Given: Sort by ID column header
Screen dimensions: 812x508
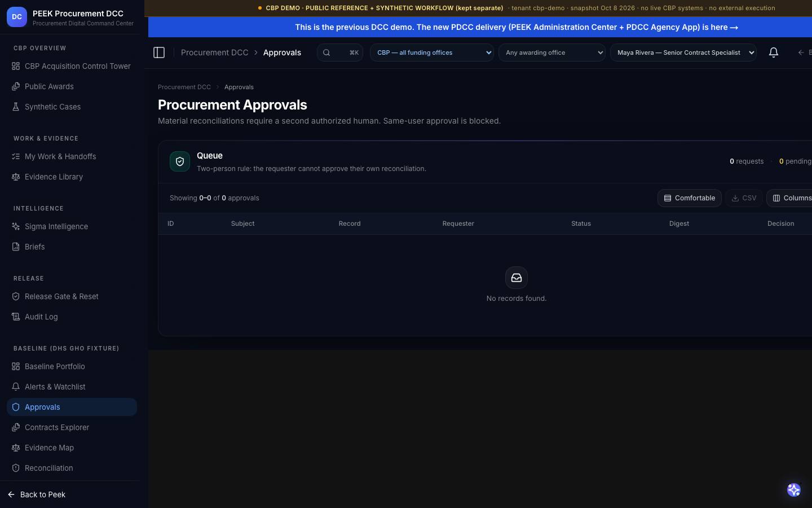Looking at the screenshot, I should coord(171,224).
